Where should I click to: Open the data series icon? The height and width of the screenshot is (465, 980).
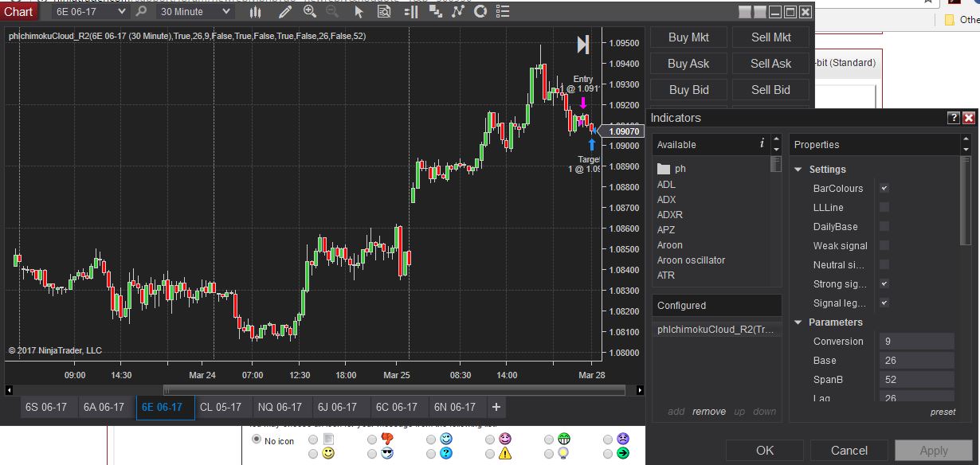(x=435, y=12)
